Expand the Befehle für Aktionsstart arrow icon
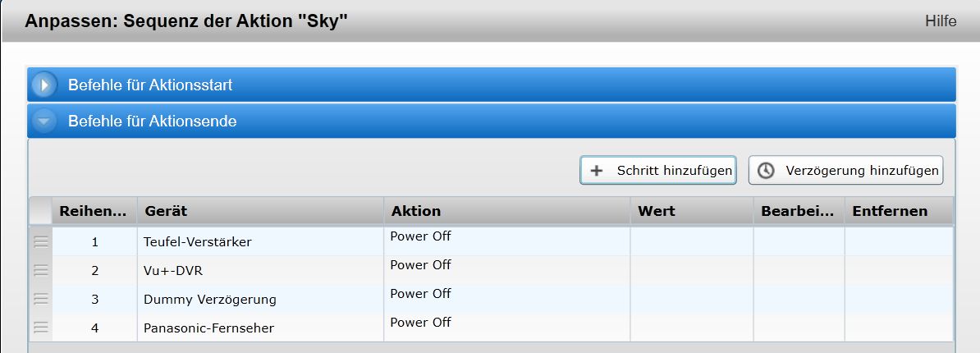The height and width of the screenshot is (353, 980). (45, 85)
